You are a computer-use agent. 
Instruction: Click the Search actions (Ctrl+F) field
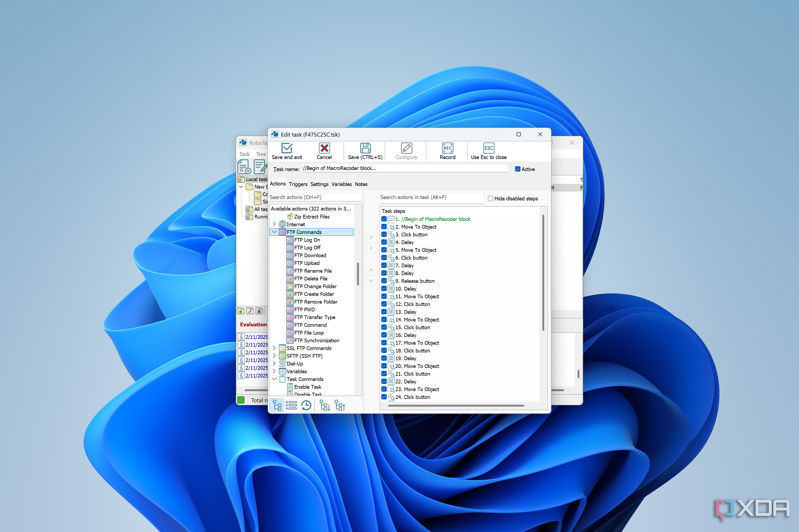[315, 197]
